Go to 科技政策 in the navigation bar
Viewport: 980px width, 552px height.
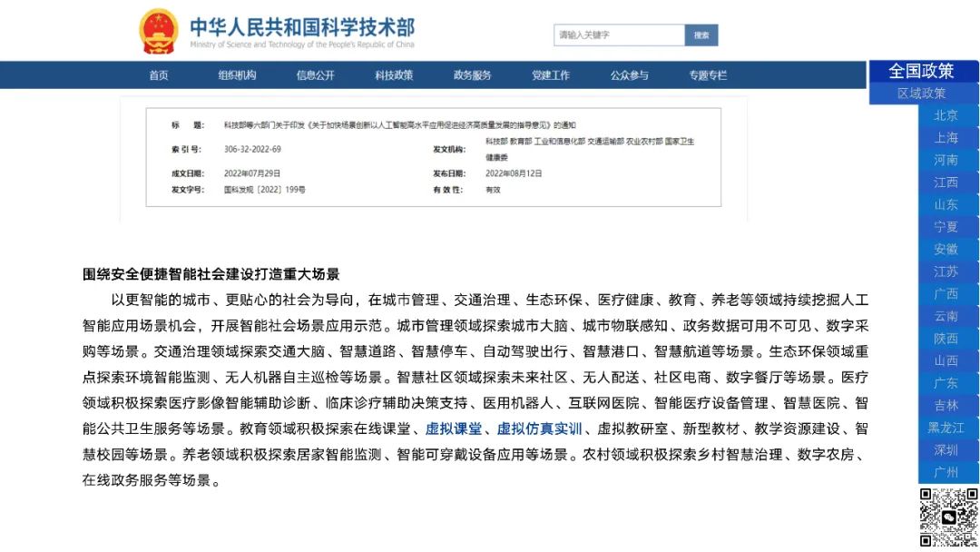(394, 75)
